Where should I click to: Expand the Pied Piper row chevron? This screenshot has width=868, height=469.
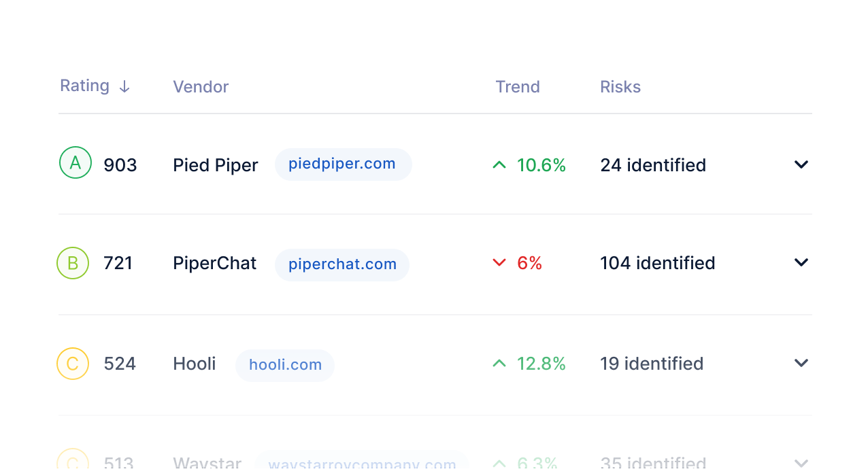click(801, 164)
